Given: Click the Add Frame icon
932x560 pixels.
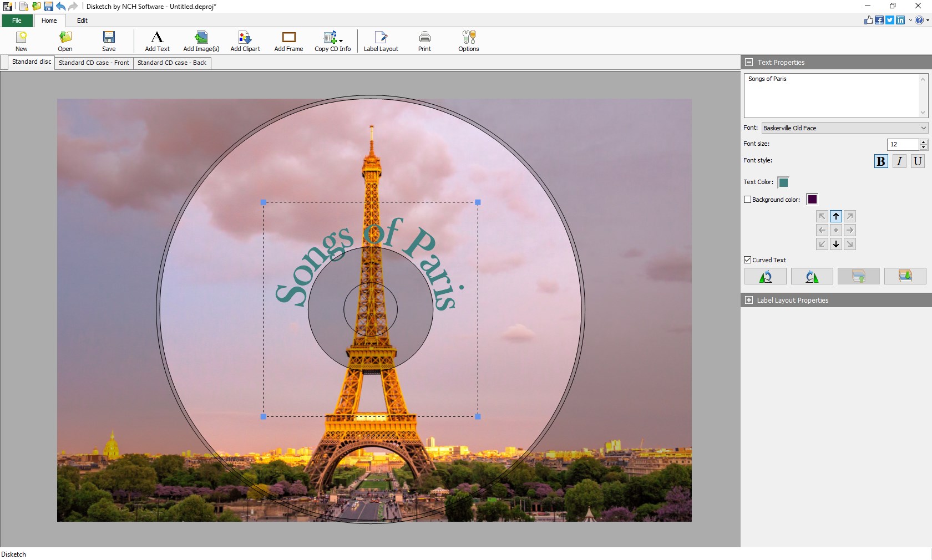Looking at the screenshot, I should pos(288,41).
